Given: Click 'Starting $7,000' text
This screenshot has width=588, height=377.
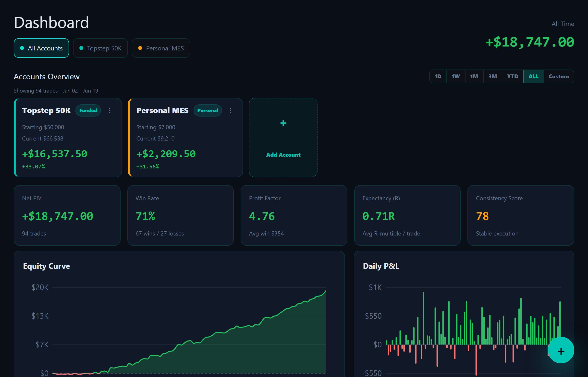Looking at the screenshot, I should (156, 127).
